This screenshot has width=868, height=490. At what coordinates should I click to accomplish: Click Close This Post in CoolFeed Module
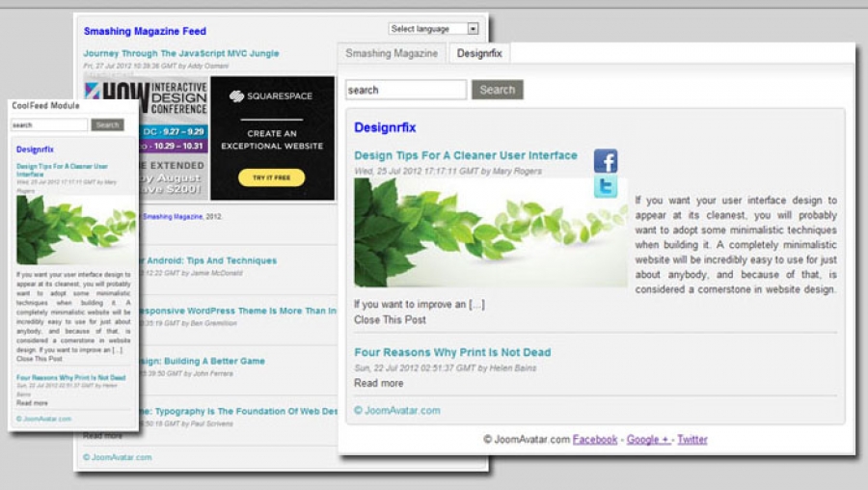point(40,359)
